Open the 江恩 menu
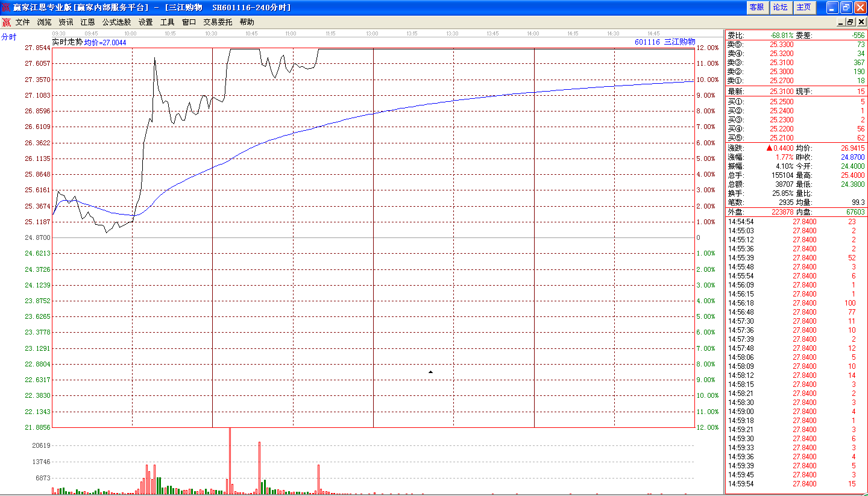This screenshot has width=868, height=496. point(88,22)
